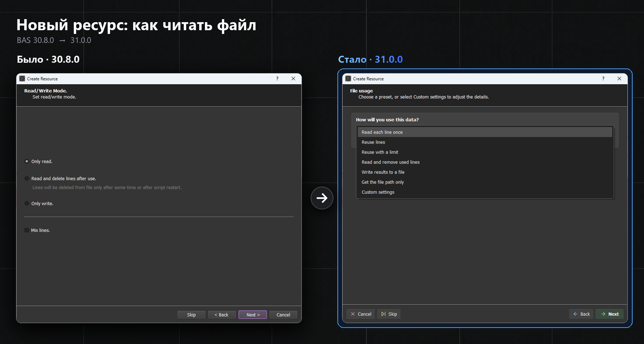This screenshot has width=644, height=344.
Task: Click Skip in the 30.8.0 dialog
Action: [x=191, y=315]
